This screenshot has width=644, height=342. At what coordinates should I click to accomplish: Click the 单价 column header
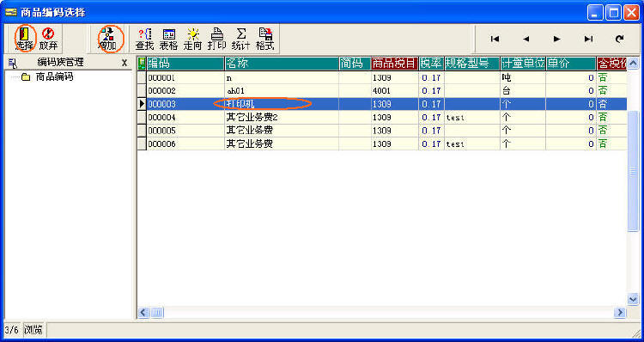click(x=571, y=64)
